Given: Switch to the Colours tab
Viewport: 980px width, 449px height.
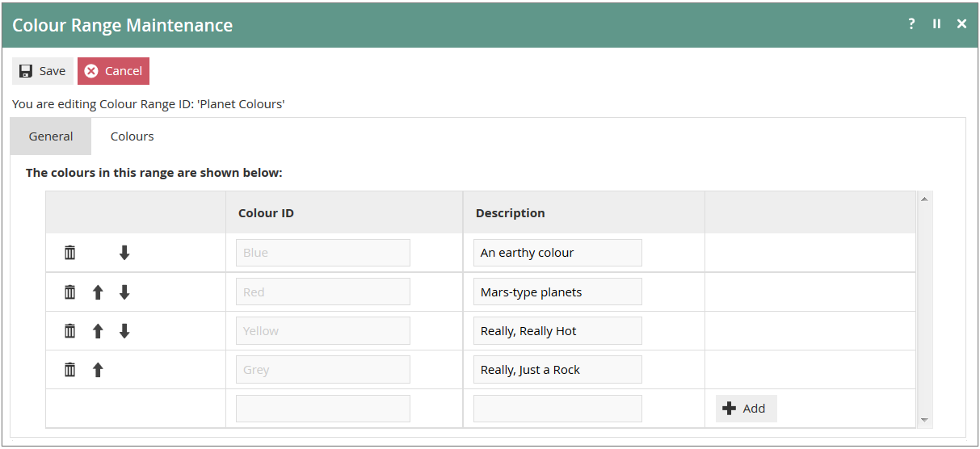Looking at the screenshot, I should (x=132, y=136).
